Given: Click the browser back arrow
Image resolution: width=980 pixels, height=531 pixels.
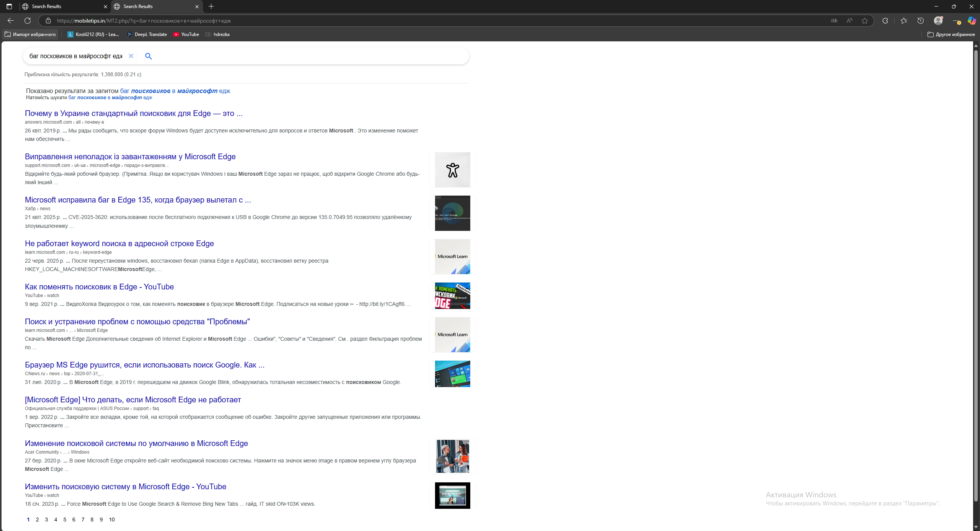Looking at the screenshot, I should (x=11, y=21).
